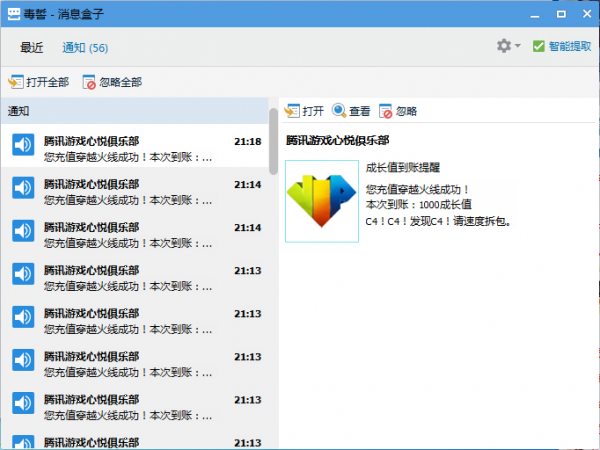Click speaker icon of first 21:13 notification

[23, 274]
